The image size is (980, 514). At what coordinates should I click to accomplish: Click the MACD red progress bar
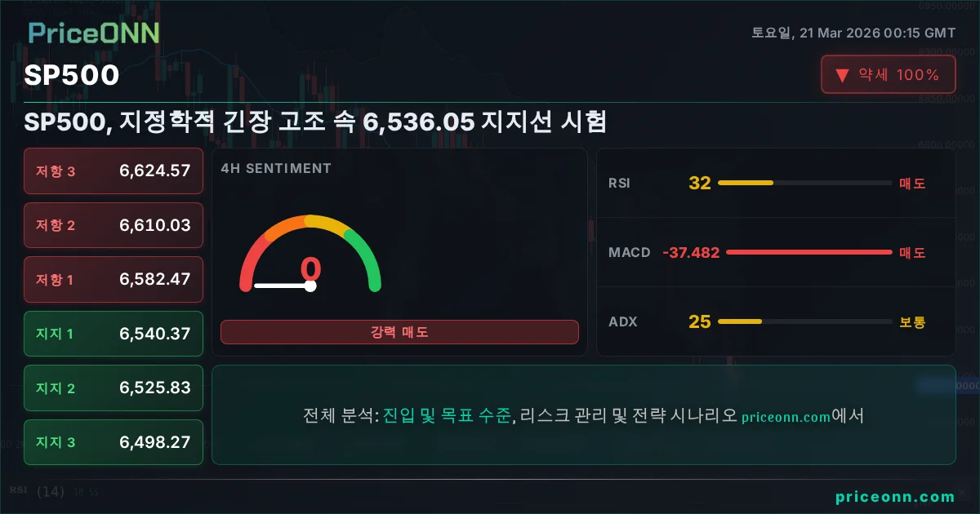tap(808, 252)
